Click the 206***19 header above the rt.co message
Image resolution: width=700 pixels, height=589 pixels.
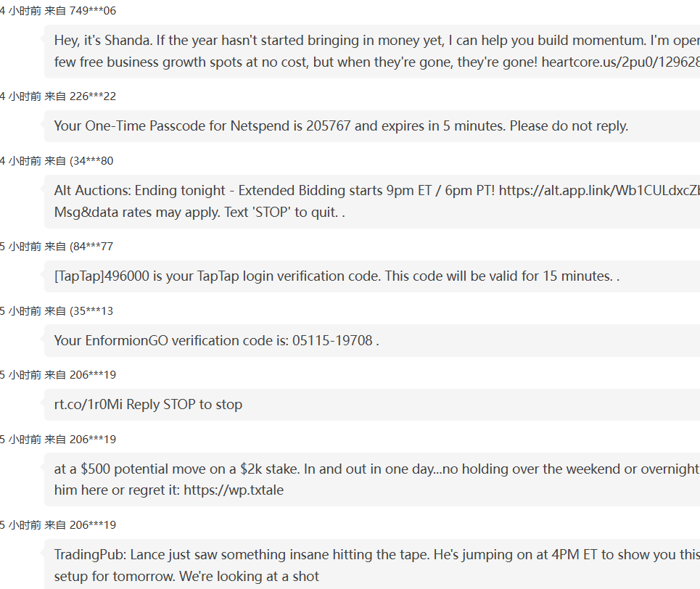[x=58, y=375]
